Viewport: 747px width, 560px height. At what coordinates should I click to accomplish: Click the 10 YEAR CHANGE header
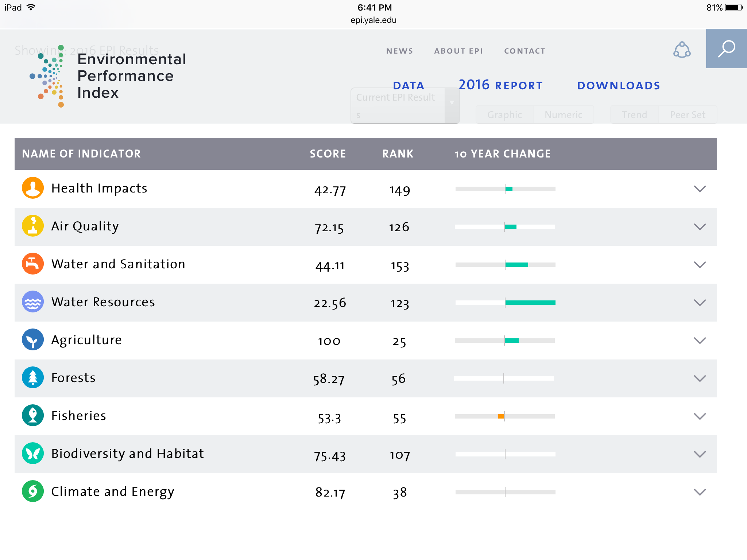pyautogui.click(x=503, y=154)
